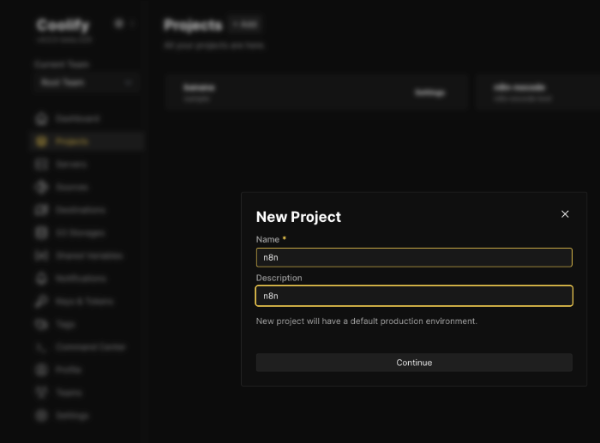Click the Add button beside Projects heading
Image resolution: width=600 pixels, height=443 pixels.
[x=245, y=24]
